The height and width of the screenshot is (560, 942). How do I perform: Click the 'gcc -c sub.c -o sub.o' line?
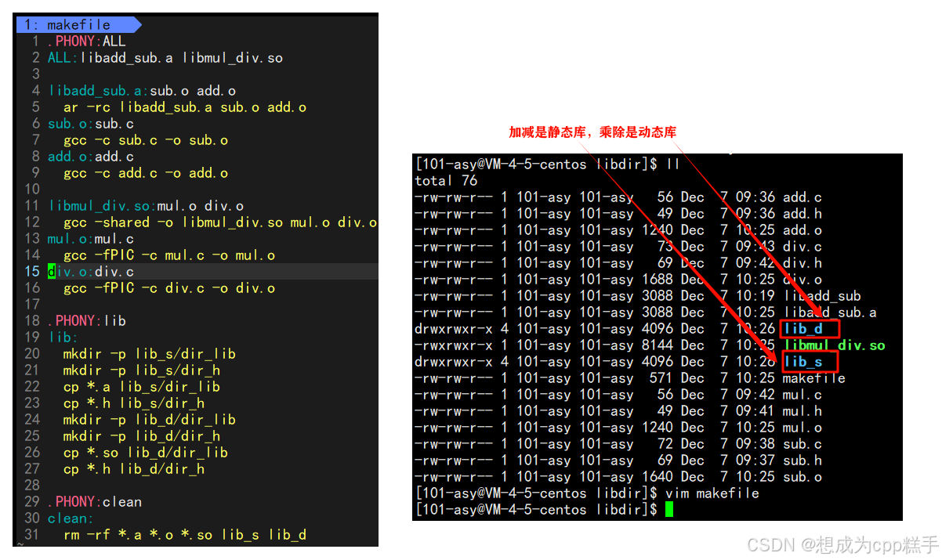coord(146,140)
